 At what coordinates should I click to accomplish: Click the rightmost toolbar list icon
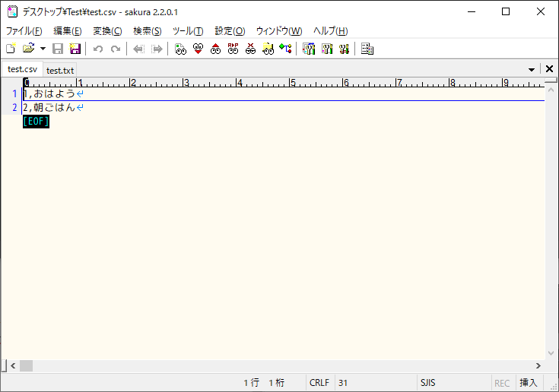[x=367, y=49]
